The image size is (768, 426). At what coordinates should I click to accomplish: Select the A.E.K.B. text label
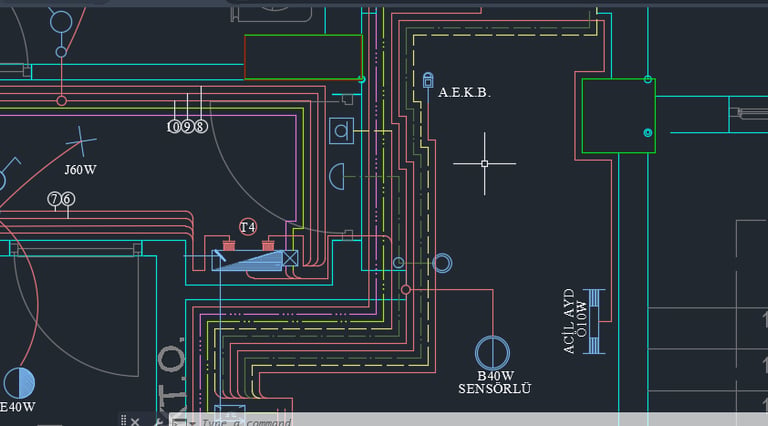point(464,93)
